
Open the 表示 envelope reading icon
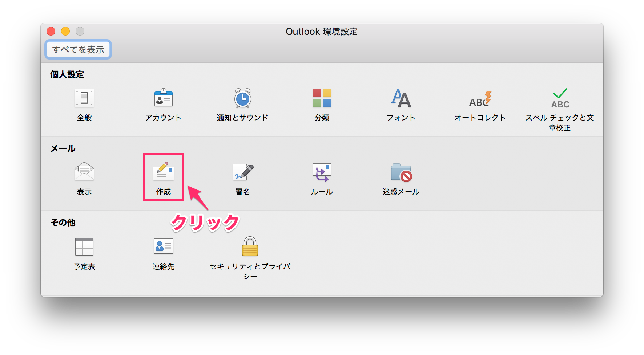click(x=84, y=172)
